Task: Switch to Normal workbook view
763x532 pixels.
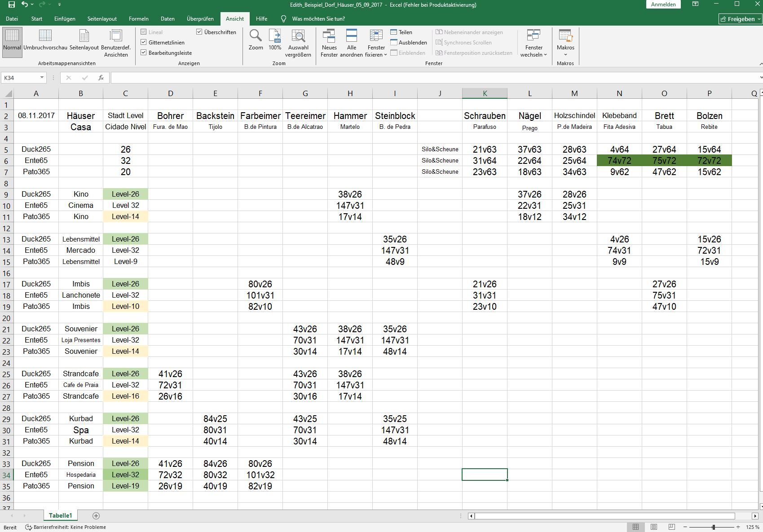Action: [12, 43]
